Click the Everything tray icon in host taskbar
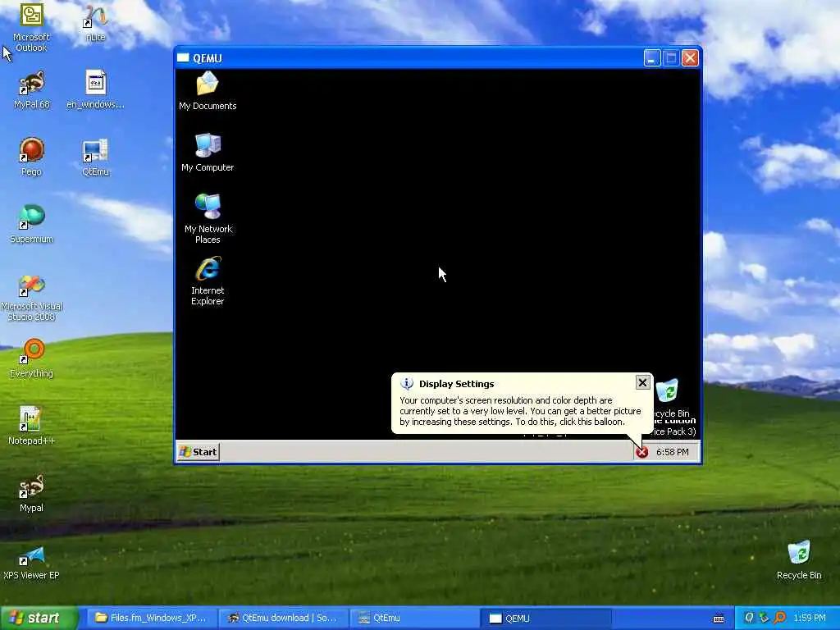The height and width of the screenshot is (630, 840). [x=779, y=618]
